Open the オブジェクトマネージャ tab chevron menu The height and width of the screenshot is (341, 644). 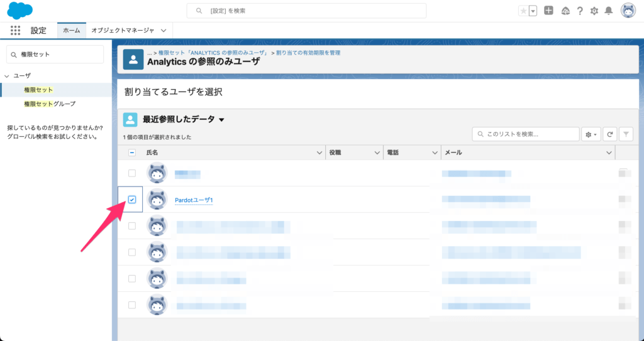coord(164,30)
